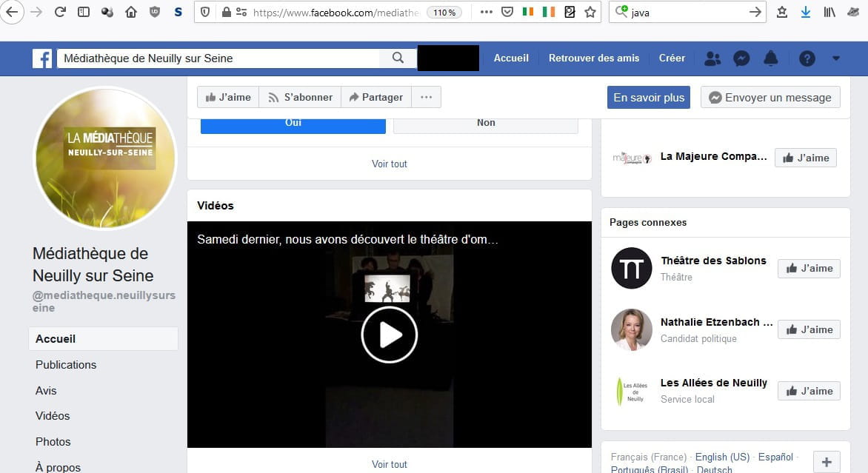
Task: Open Photos in the page sidebar
Action: [53, 441]
